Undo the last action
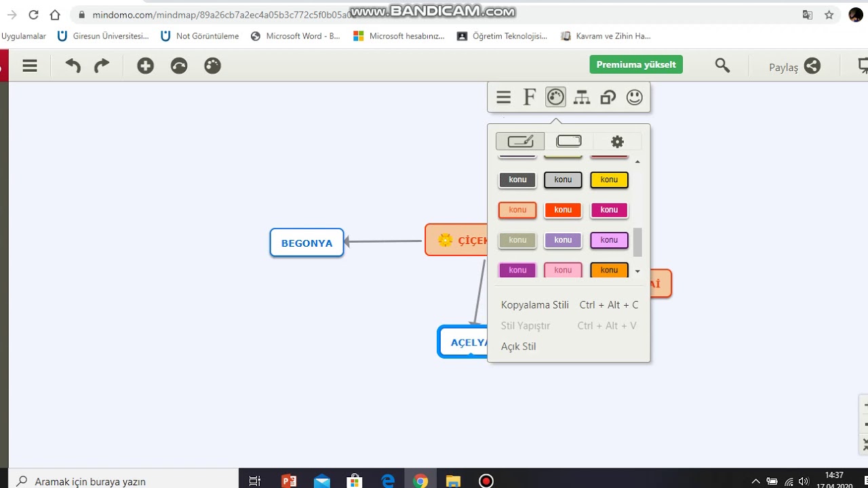The width and height of the screenshot is (868, 488). tap(73, 66)
